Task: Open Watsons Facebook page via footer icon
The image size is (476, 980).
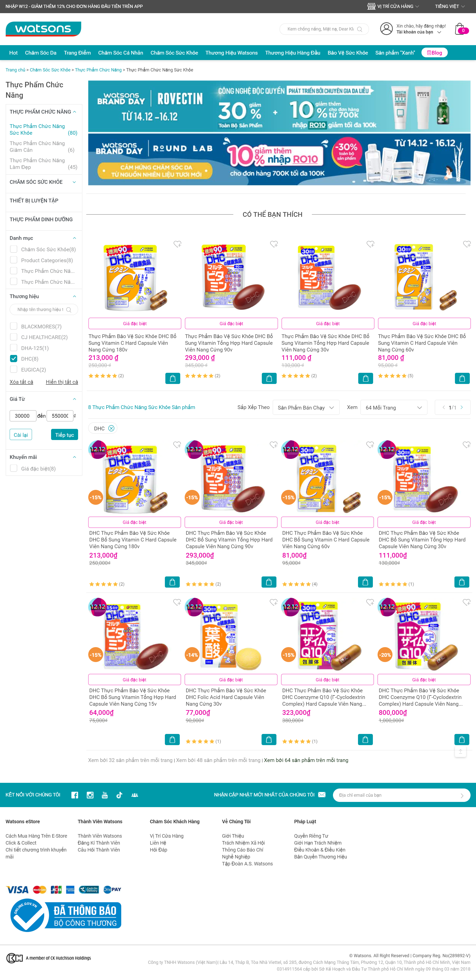Action: coord(75,795)
